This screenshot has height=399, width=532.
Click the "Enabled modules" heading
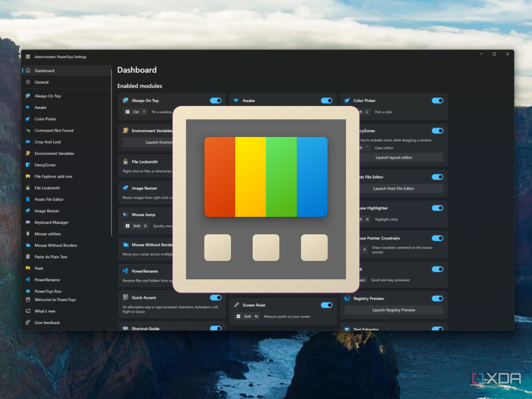(x=140, y=86)
